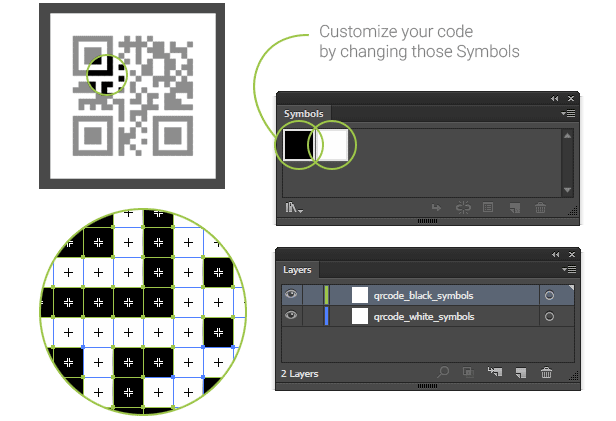Image resolution: width=616 pixels, height=421 pixels.
Task: Click Create New Layer icon
Action: (x=521, y=372)
